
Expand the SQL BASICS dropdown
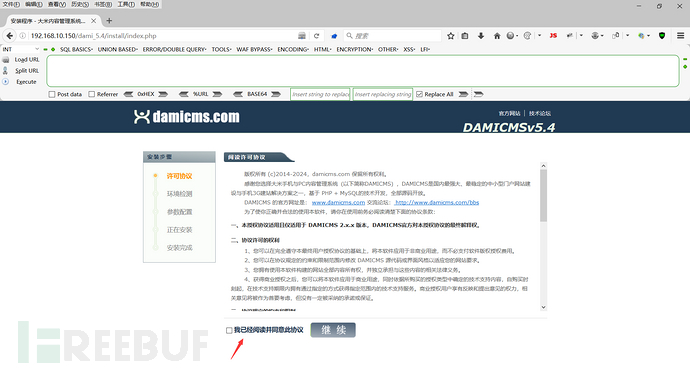pyautogui.click(x=76, y=49)
